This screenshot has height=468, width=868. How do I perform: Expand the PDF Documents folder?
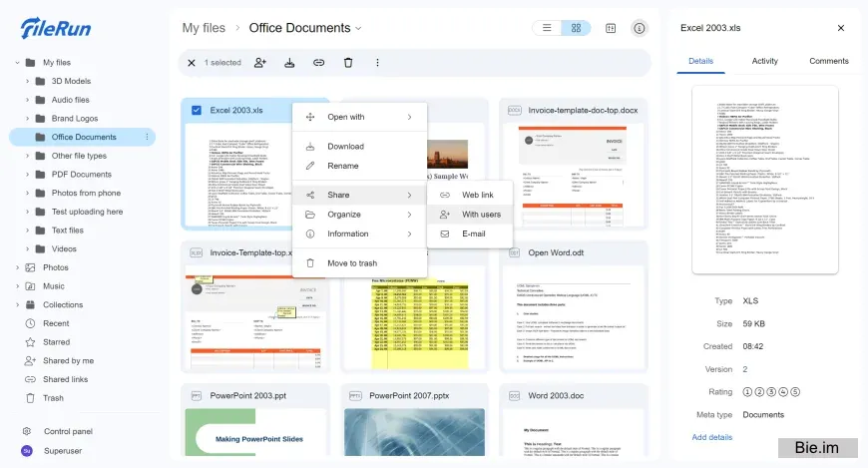pos(27,175)
